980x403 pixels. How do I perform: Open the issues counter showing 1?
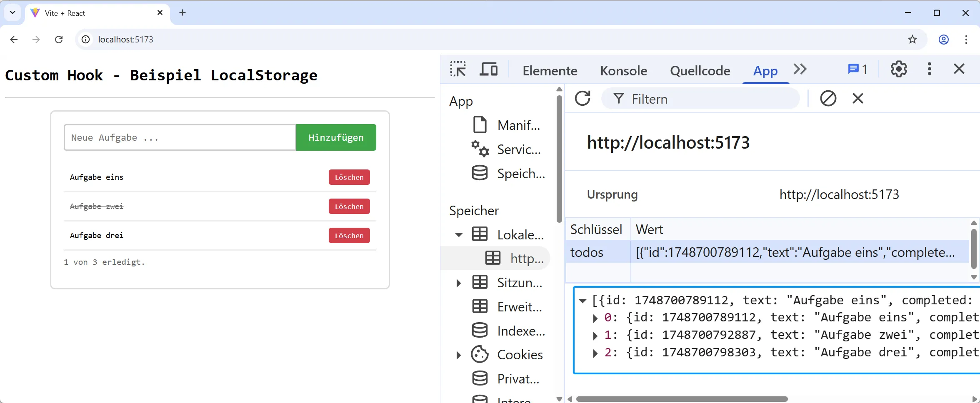pos(857,69)
